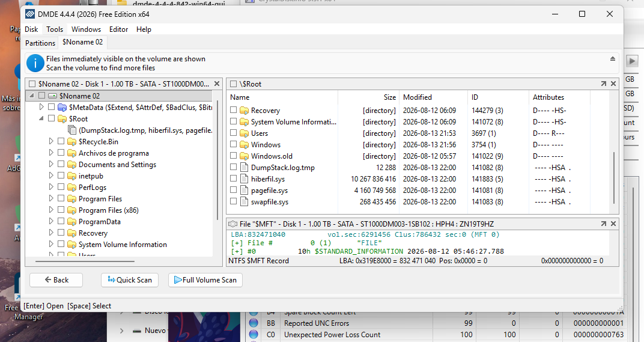Click the Users folder icon in file list
This screenshot has height=342, width=644.
[x=244, y=133]
